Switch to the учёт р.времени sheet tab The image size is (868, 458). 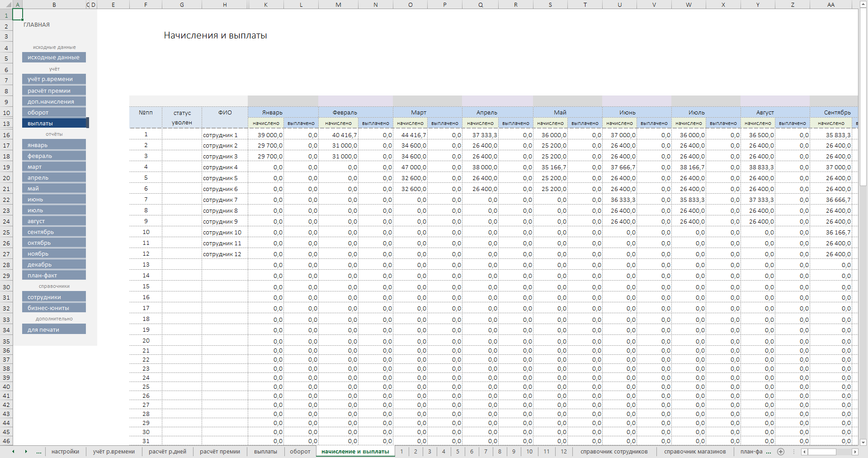tap(114, 452)
